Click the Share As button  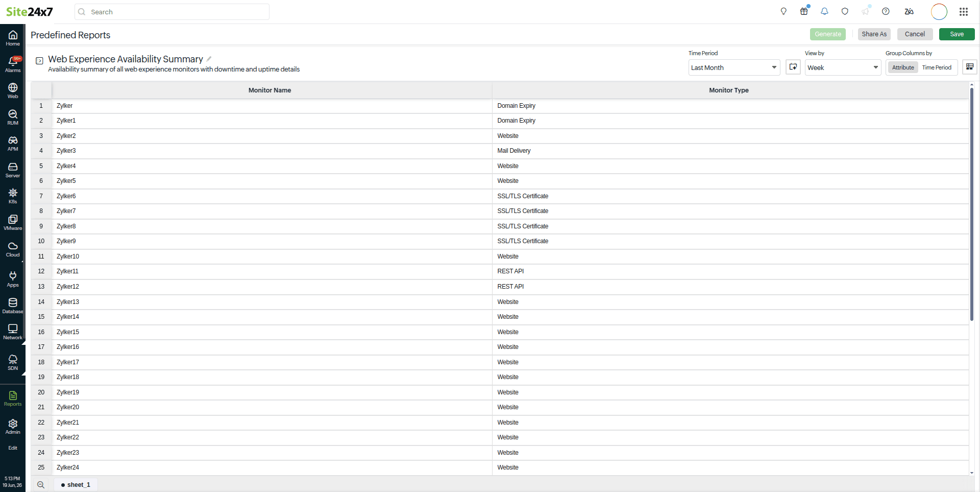(874, 34)
